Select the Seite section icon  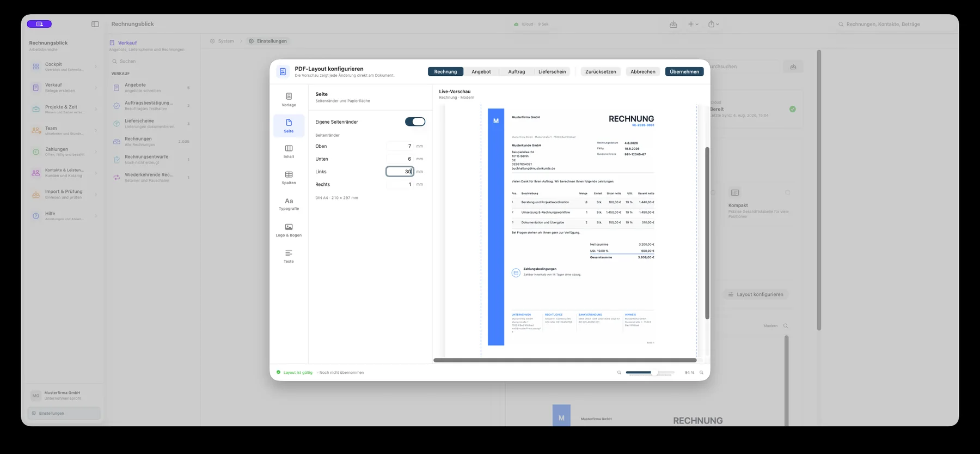[289, 123]
